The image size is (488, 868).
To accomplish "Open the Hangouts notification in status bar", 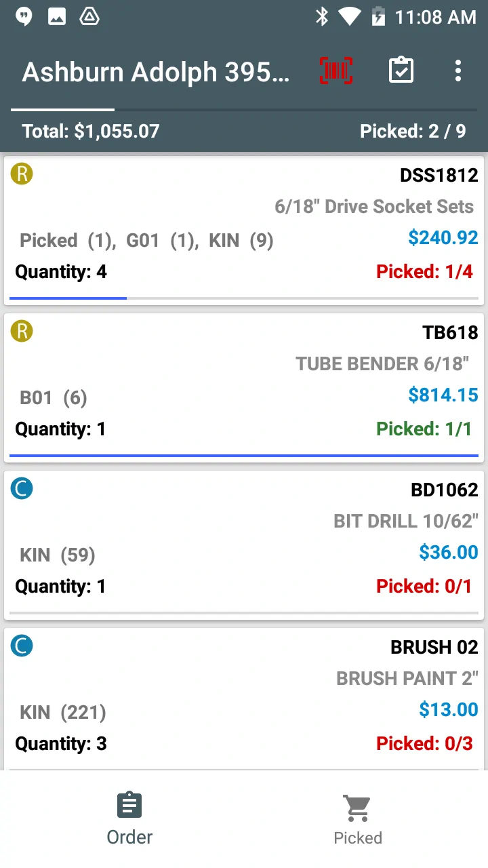I will [24, 17].
